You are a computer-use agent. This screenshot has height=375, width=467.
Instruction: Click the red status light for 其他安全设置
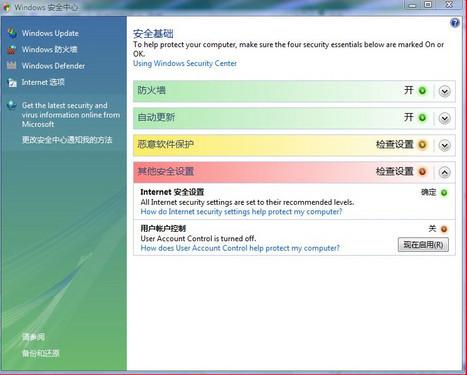(x=422, y=172)
